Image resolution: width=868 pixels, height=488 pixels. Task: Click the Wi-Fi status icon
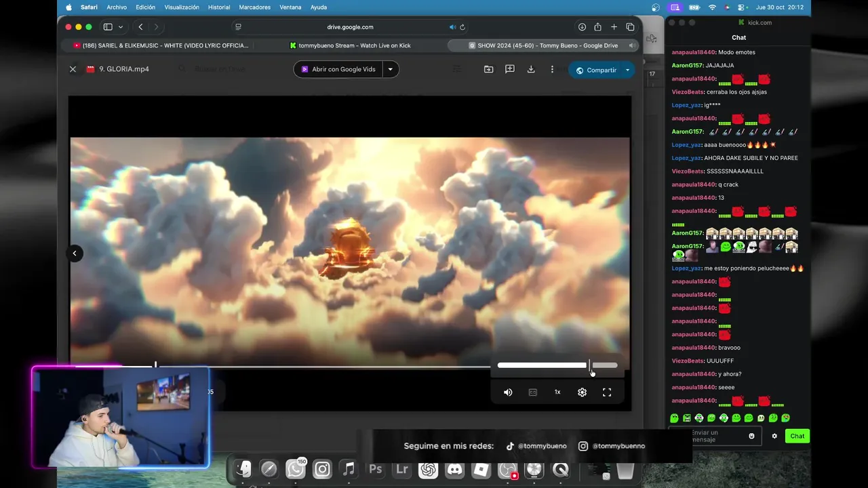pyautogui.click(x=712, y=7)
